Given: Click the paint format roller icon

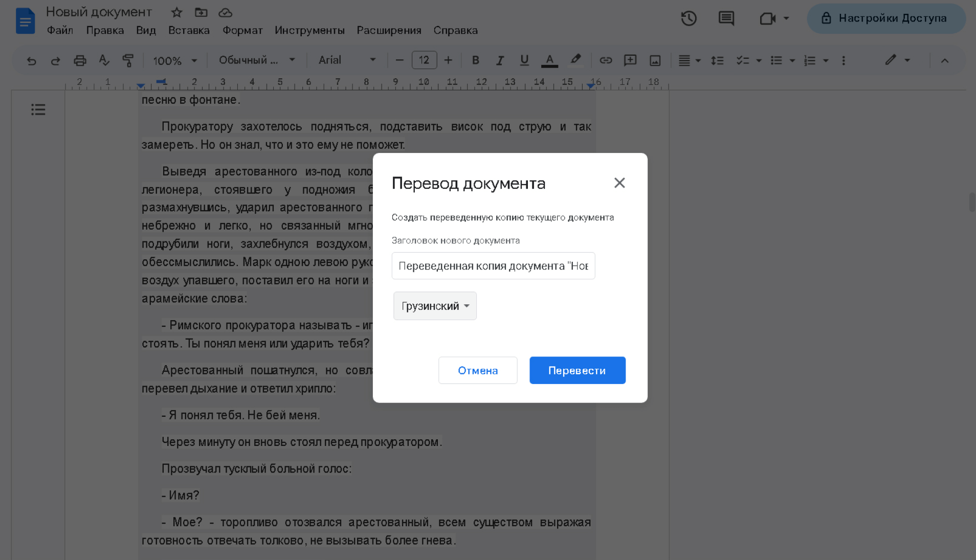Looking at the screenshot, I should [128, 60].
